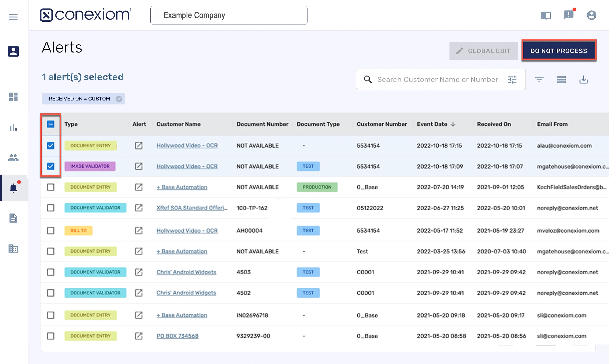This screenshot has height=364, width=610.
Task: Open the documentation book icon
Action: (546, 16)
